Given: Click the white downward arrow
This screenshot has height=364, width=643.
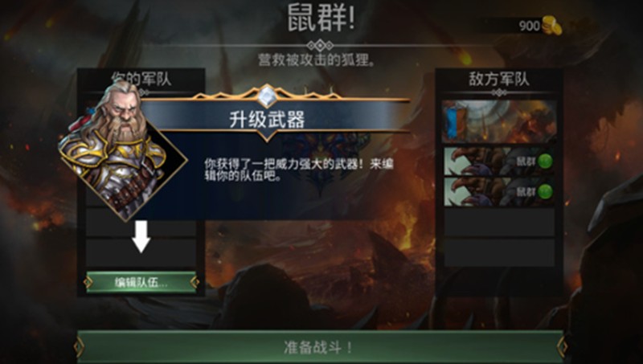Looking at the screenshot, I should 141,236.
